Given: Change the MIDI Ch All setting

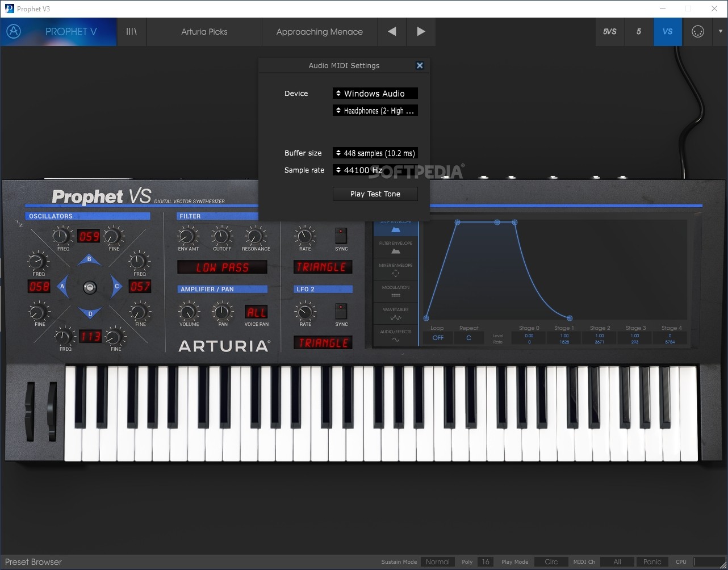Looking at the screenshot, I should 617,562.
